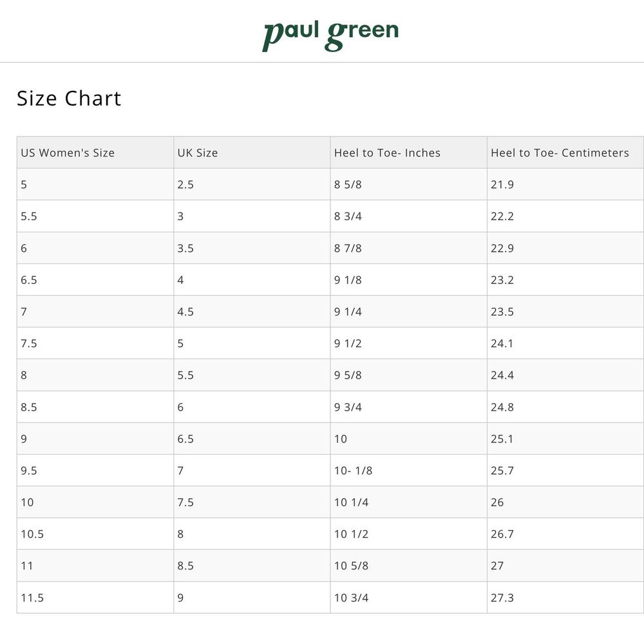644x644 pixels.
Task: Select the US size 11.5 cell
Action: click(x=95, y=598)
